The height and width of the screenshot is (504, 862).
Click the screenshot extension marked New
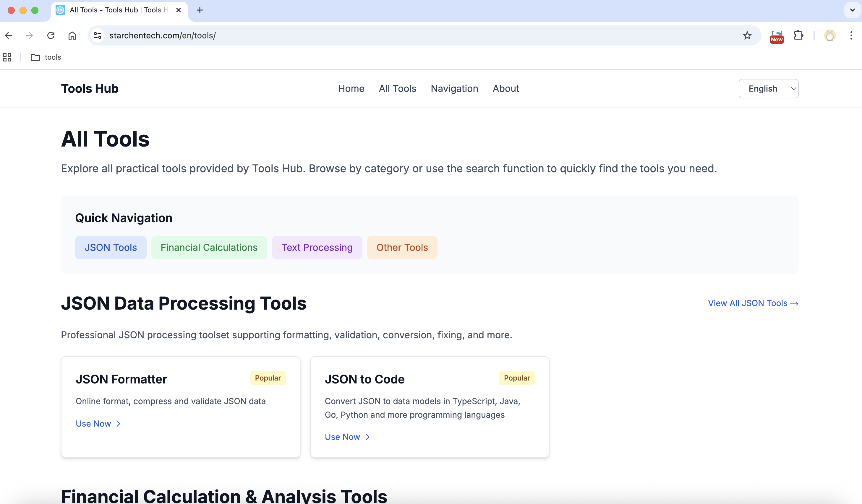777,35
